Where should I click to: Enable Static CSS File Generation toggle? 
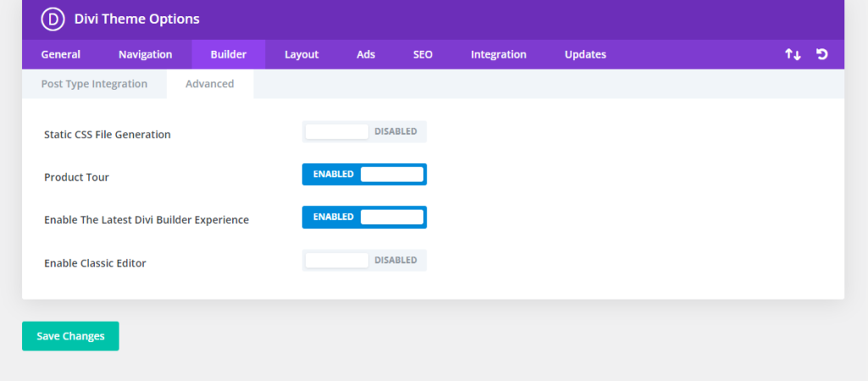tap(364, 132)
